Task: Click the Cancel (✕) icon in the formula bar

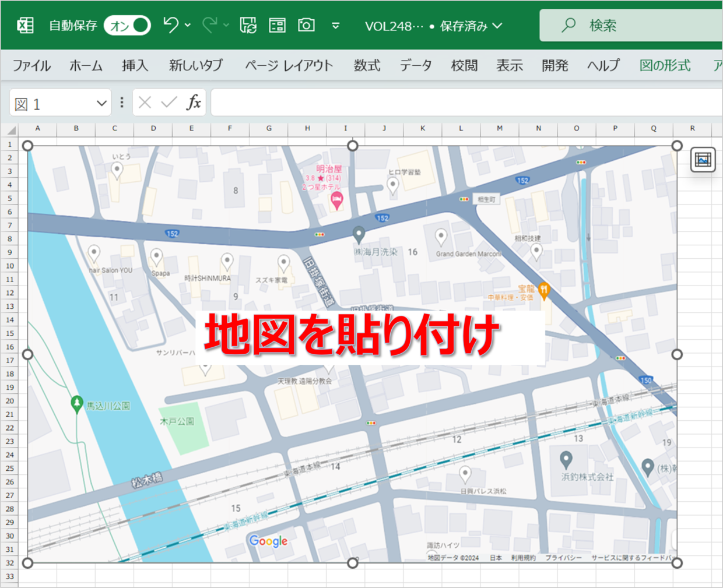Action: [145, 102]
